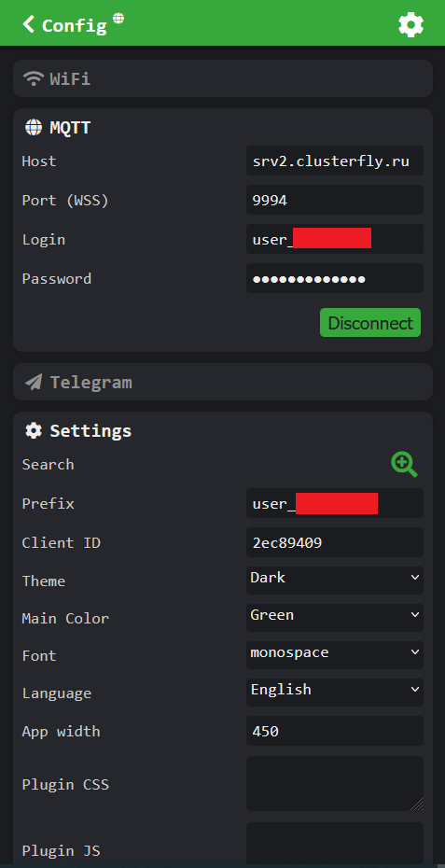The image size is (445, 868).
Task: Open the Main Color dropdown showing Green
Action: [334, 617]
